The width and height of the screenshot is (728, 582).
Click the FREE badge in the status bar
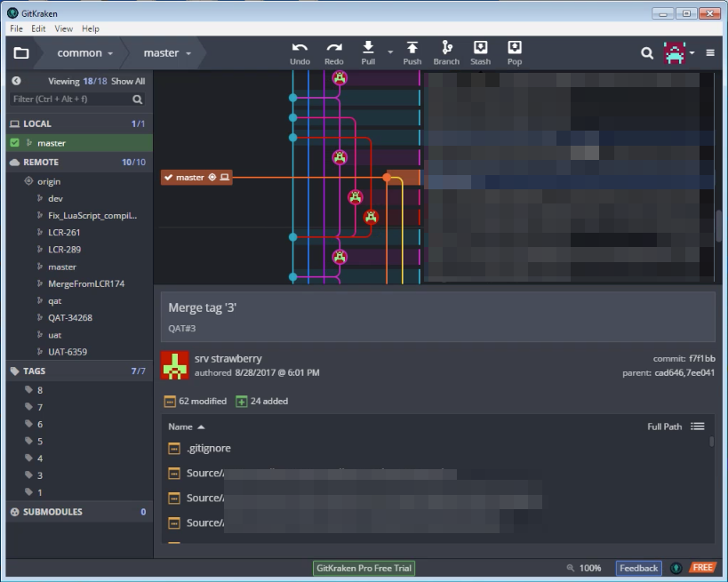[702, 568]
